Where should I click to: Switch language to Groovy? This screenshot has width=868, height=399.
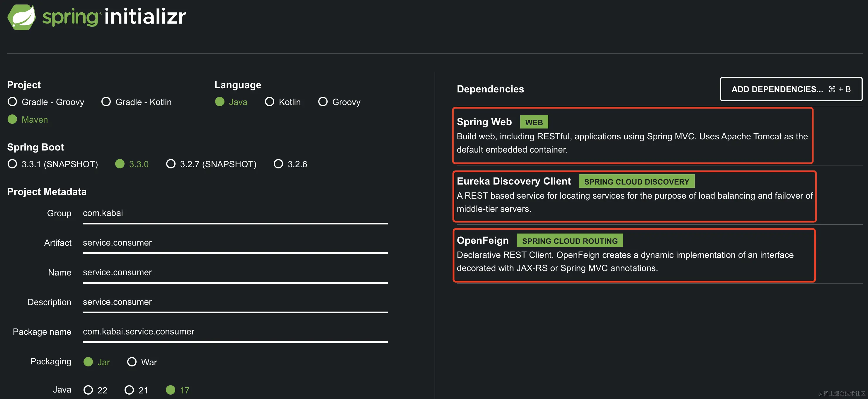tap(323, 102)
